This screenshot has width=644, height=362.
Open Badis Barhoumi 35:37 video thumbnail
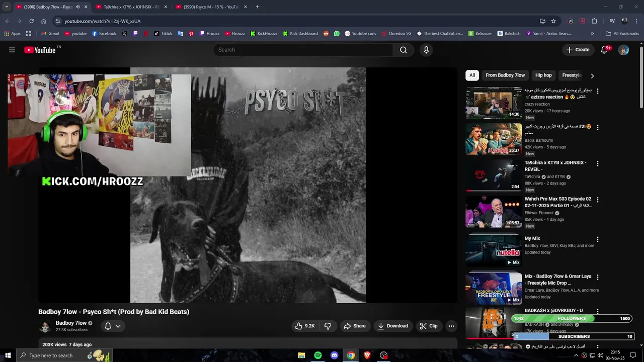494,139
